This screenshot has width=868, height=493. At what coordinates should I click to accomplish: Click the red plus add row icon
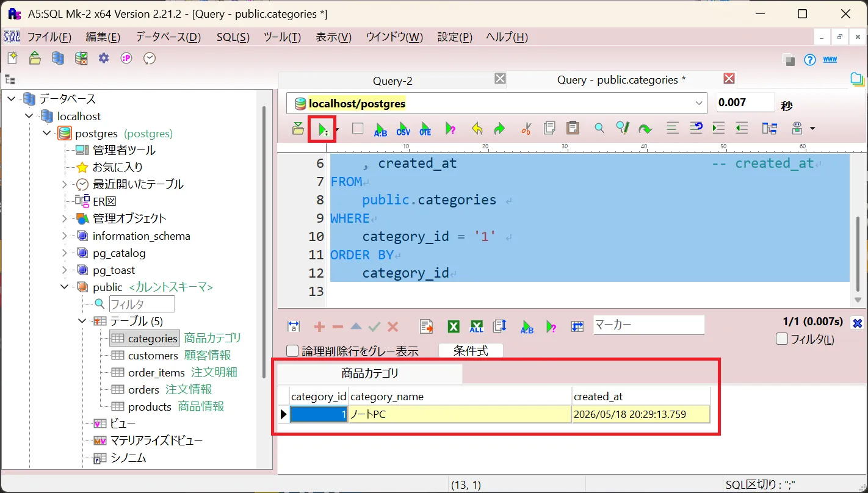pos(319,326)
